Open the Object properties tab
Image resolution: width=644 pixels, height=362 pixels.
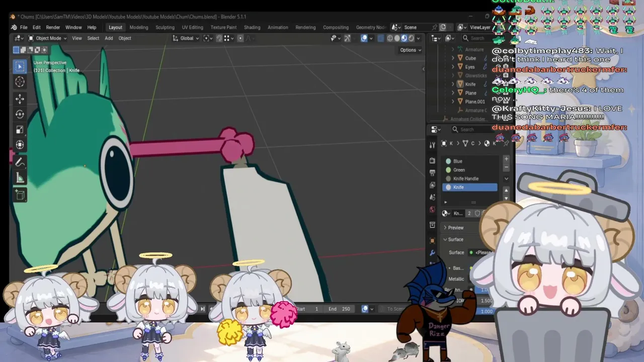[432, 240]
